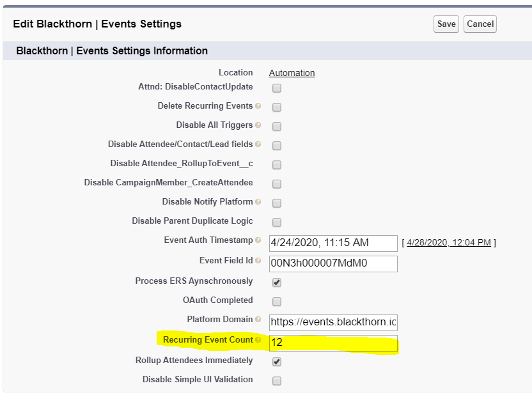Screen dimensions: 532x411
Task: Click into Event Auth Timestamp field
Action: pos(333,244)
